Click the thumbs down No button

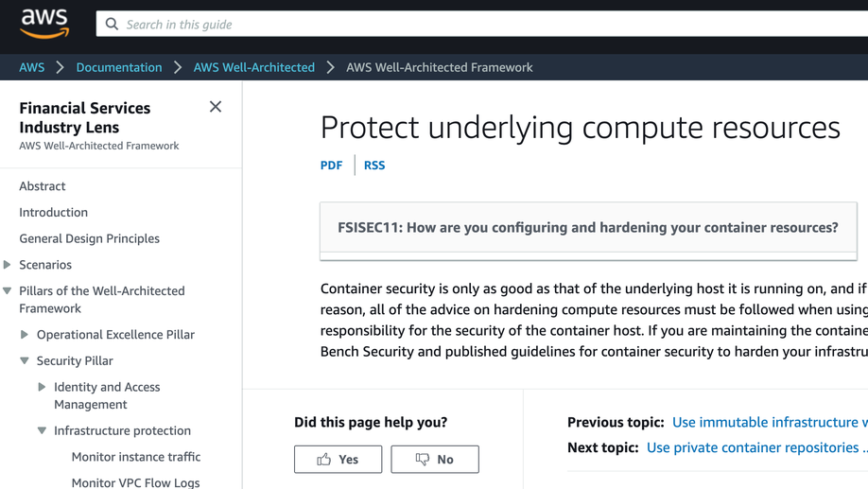click(x=434, y=459)
